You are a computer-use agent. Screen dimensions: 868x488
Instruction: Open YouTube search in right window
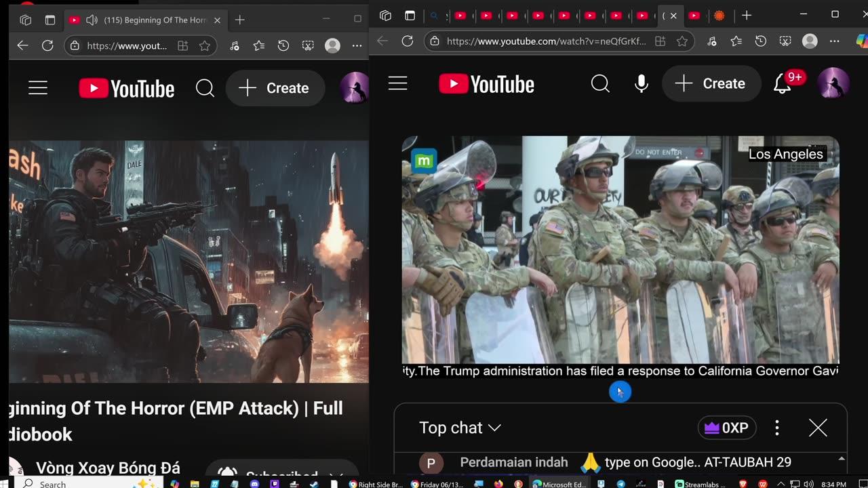tap(600, 83)
